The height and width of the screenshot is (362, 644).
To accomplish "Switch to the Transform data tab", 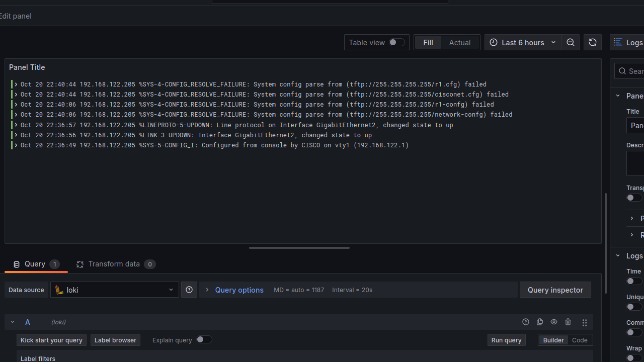I will tap(116, 264).
